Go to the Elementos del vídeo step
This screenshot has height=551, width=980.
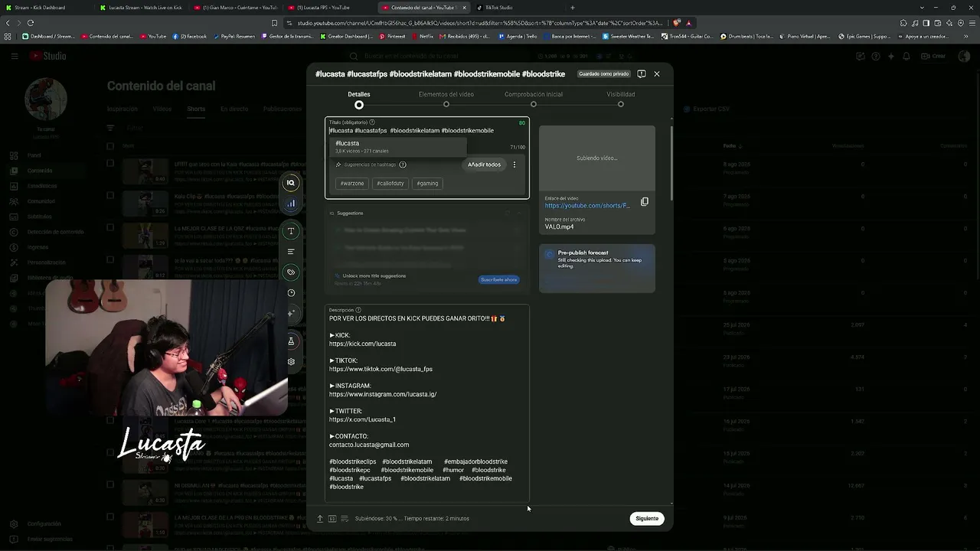(x=446, y=99)
